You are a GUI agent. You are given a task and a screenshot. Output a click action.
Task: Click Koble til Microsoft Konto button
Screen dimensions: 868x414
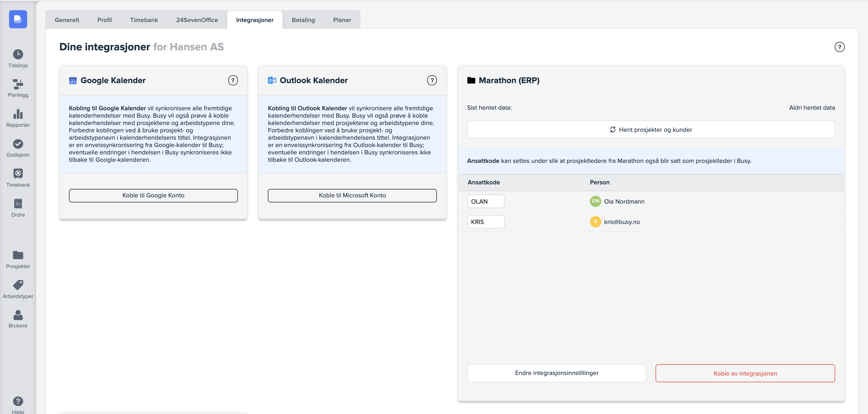pyautogui.click(x=352, y=195)
